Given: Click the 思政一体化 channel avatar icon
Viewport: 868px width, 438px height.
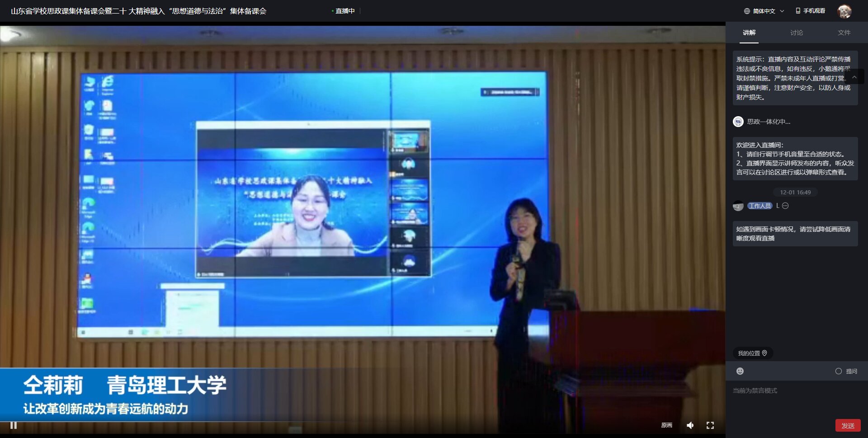Looking at the screenshot, I should coord(738,122).
